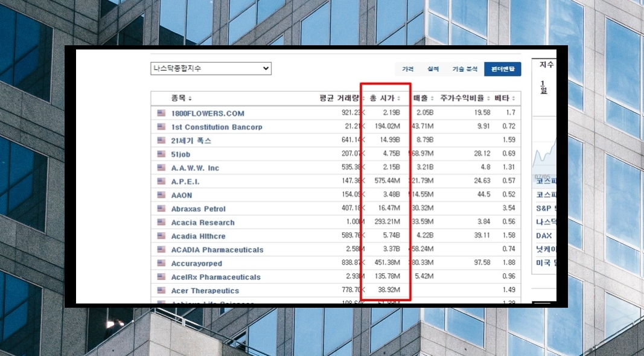Open the A.A.W.W. Inc link

[x=195, y=168]
